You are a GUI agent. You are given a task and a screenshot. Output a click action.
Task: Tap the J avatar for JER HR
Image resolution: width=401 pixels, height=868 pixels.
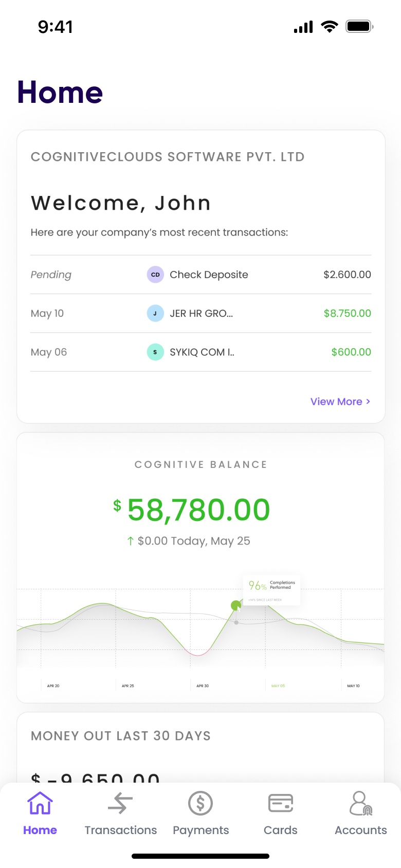pos(155,313)
